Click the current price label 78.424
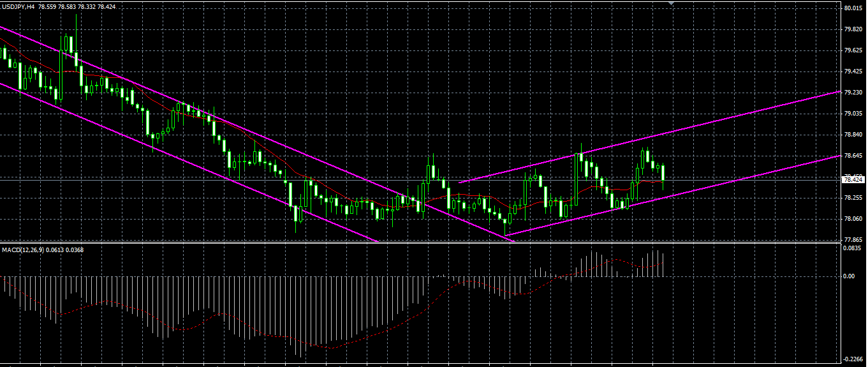 point(853,180)
